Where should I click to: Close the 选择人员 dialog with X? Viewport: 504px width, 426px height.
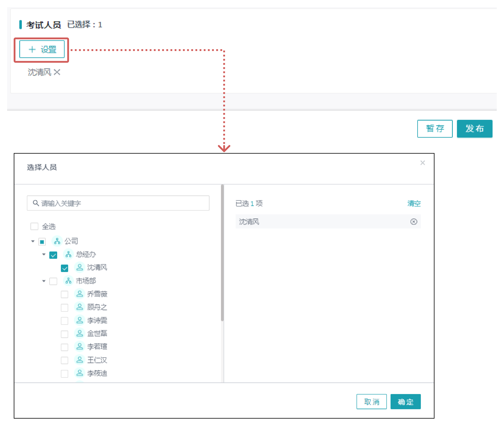pos(422,163)
